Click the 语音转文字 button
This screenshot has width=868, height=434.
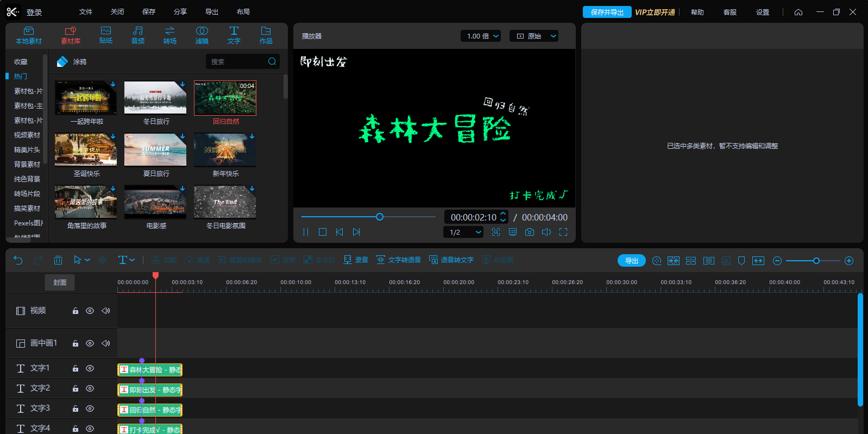(x=451, y=260)
